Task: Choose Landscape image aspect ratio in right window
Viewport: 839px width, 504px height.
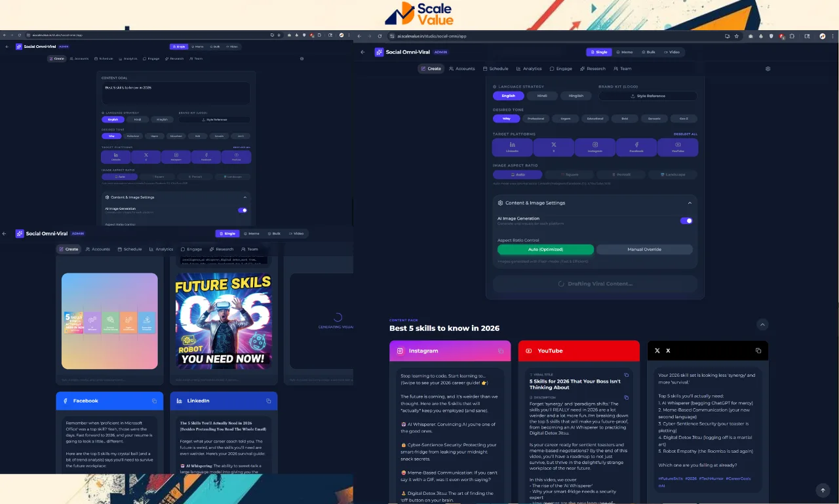Action: [673, 174]
